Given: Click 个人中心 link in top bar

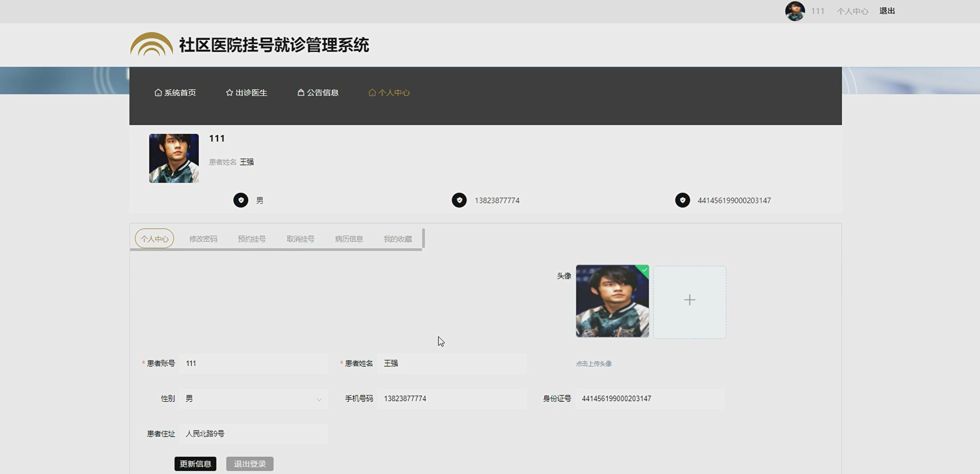Looking at the screenshot, I should click(852, 11).
